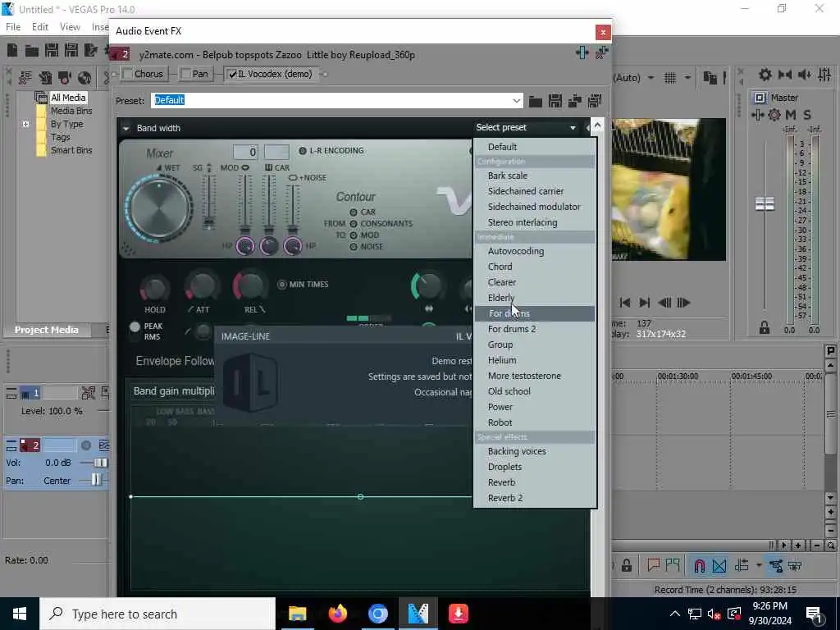Disable the IL Vocodex (demo) checkbox
The height and width of the screenshot is (630, 840).
pos(232,74)
